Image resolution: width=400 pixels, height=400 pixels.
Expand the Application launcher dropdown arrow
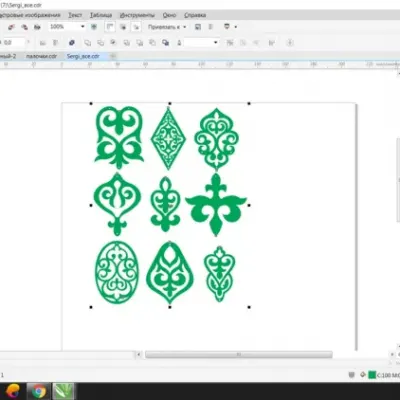pos(236,27)
